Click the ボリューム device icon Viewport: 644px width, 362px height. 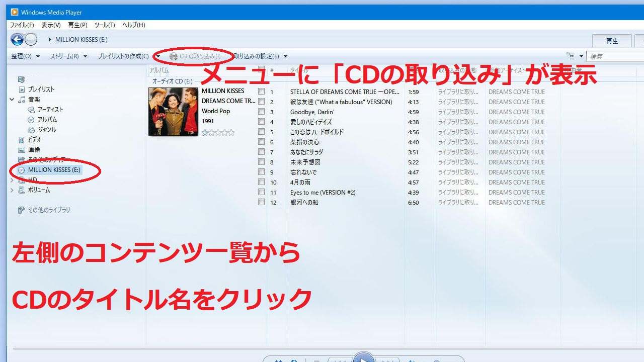point(22,190)
